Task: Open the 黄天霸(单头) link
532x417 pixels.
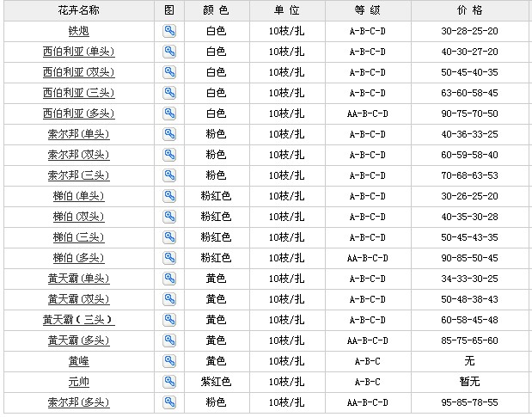Action: coord(79,279)
